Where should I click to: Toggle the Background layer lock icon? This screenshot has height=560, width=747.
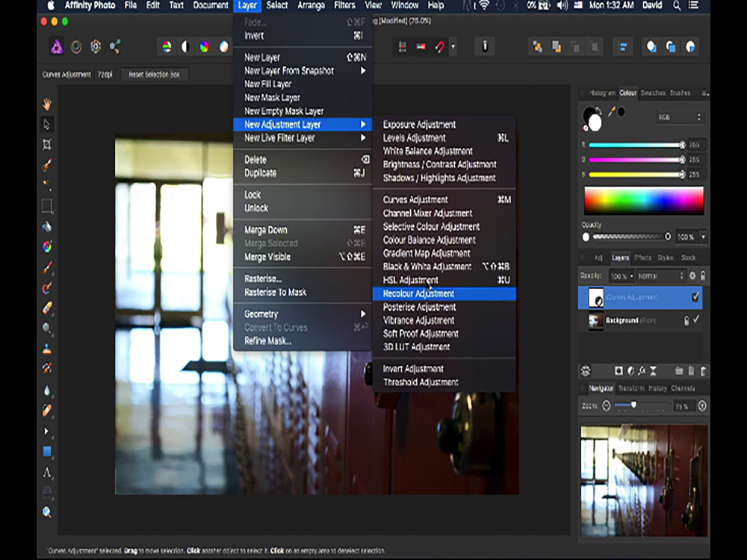[x=685, y=320]
